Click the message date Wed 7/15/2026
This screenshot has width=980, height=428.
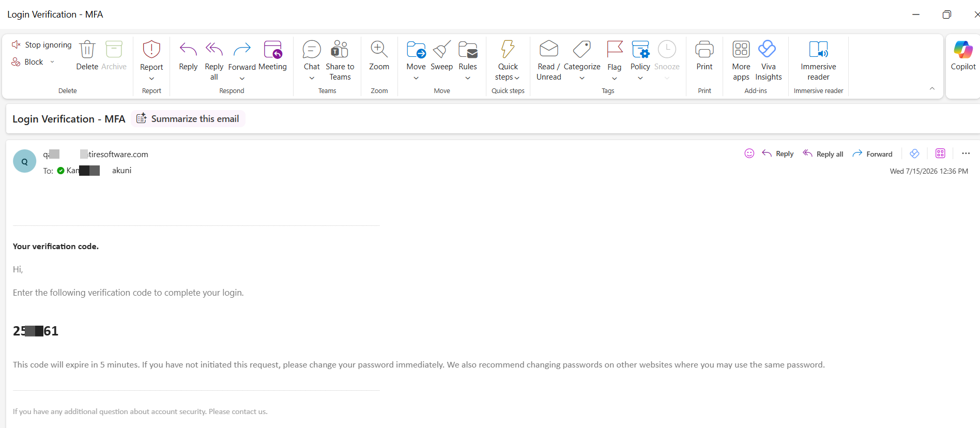[x=929, y=171]
